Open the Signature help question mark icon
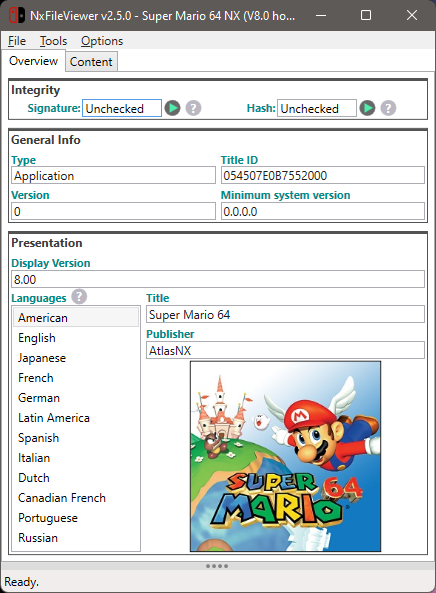 click(193, 108)
